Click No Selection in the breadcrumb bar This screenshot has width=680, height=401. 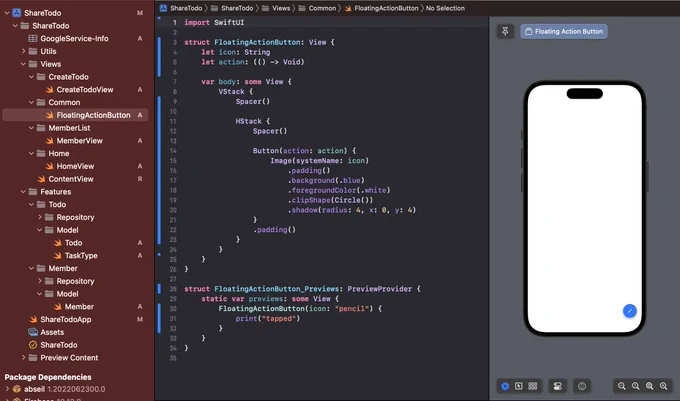click(445, 8)
